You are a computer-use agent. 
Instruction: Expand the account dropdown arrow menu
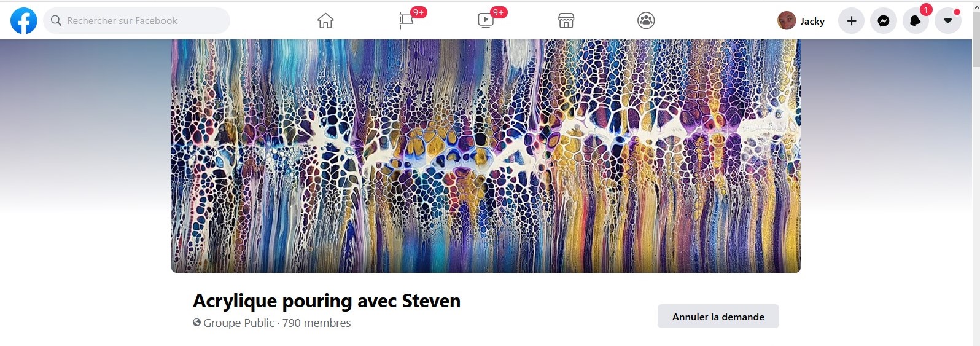pyautogui.click(x=947, y=21)
